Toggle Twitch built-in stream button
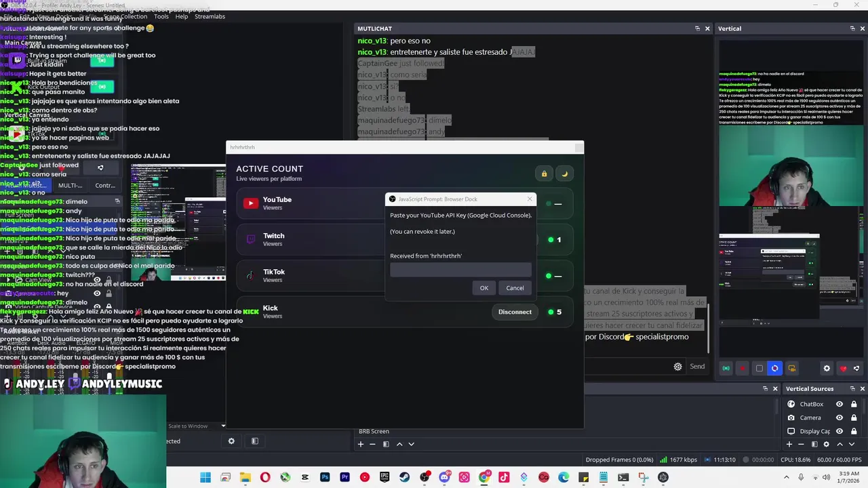Screen dimensions: 868x488 click(102, 61)
